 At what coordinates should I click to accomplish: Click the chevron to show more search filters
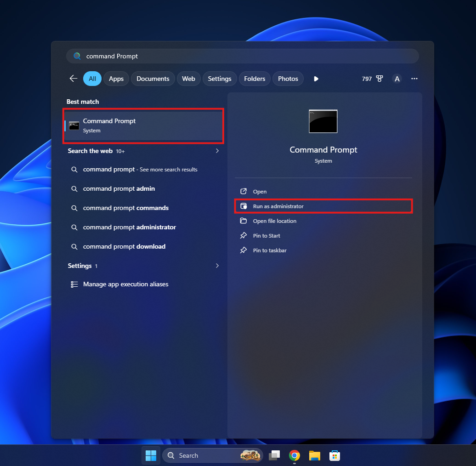click(x=316, y=79)
